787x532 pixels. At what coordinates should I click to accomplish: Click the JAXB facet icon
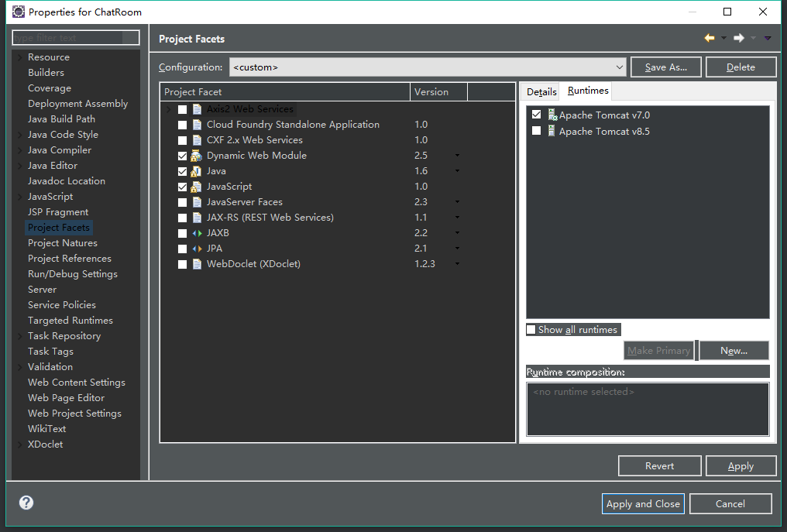tap(198, 233)
